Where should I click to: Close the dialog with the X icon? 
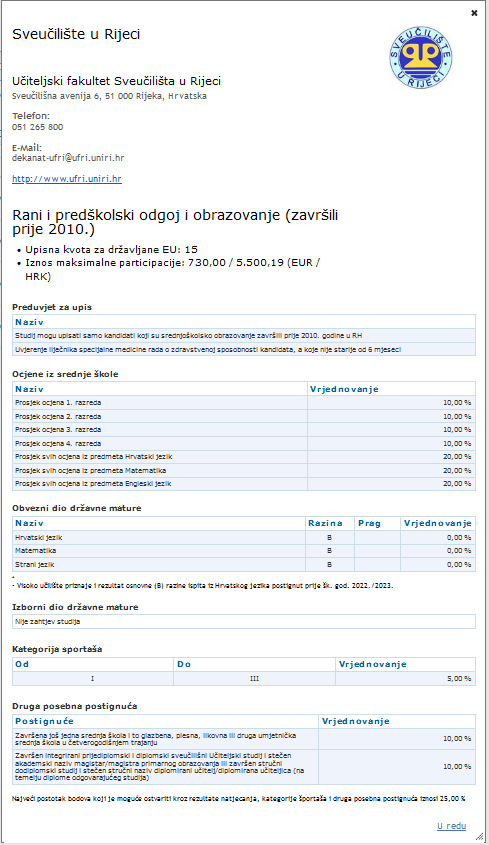coord(474,13)
